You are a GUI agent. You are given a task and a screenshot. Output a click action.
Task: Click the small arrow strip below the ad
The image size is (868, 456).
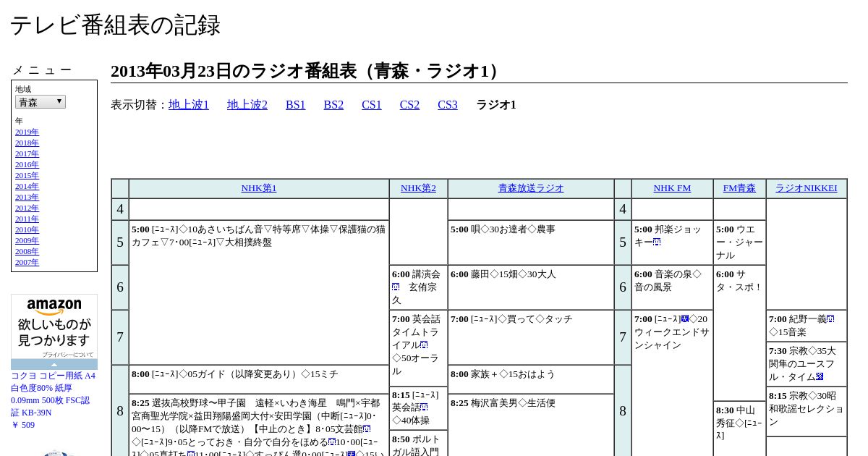tap(54, 365)
